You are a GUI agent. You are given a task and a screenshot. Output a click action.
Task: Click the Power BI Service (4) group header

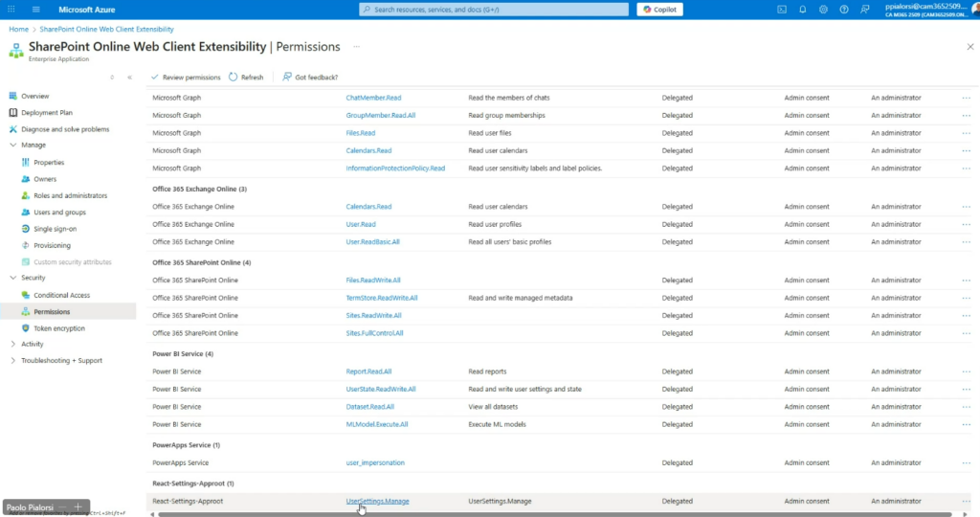pos(183,354)
